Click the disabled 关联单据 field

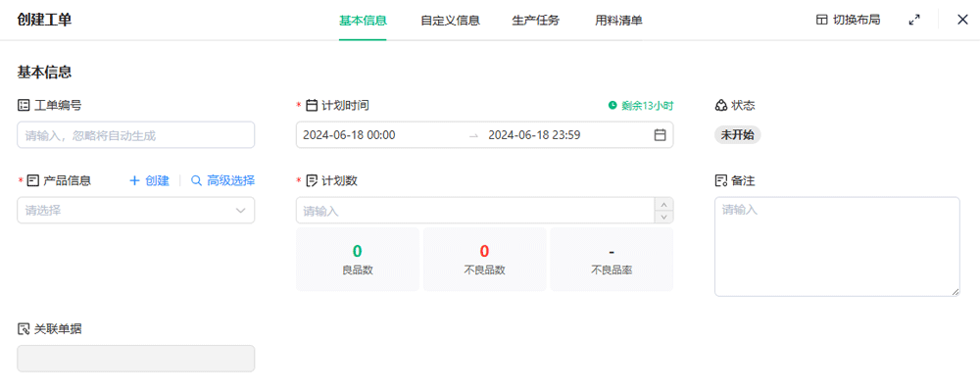[x=135, y=359]
